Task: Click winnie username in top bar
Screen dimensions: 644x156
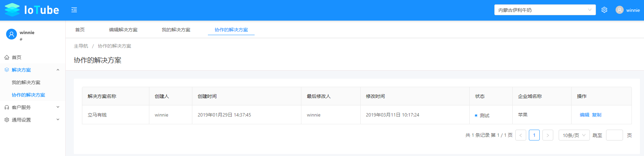Action: tap(633, 10)
